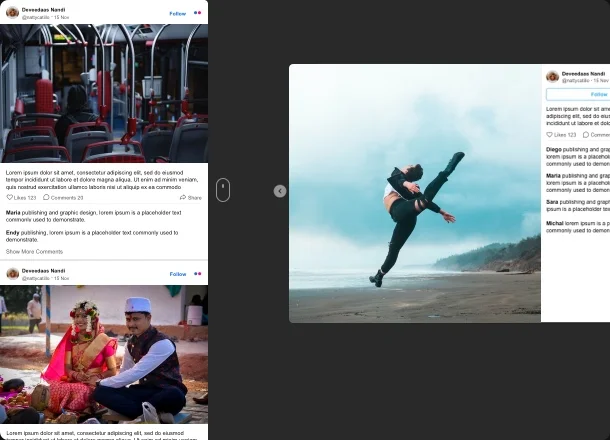Click Follow on the wedding photo post
This screenshot has width=610, height=440.
(178, 274)
